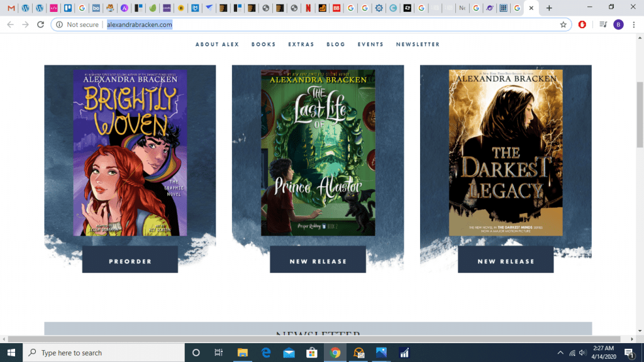Click the browser forward arrow
Image resolution: width=644 pixels, height=362 pixels.
[25, 25]
